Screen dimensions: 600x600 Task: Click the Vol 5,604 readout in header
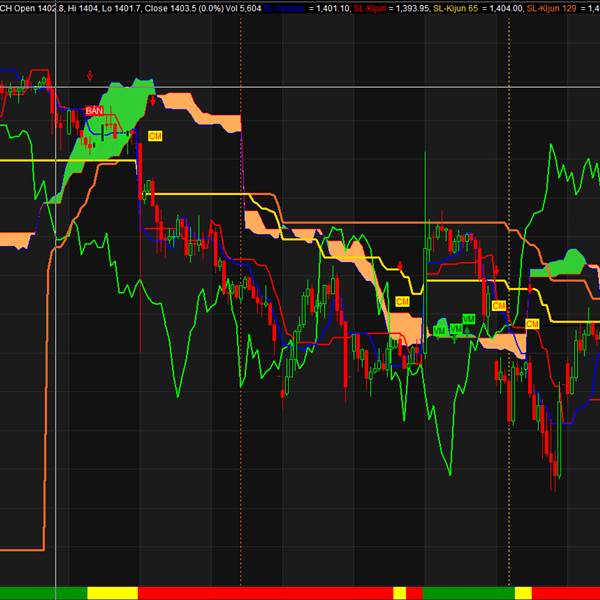(x=243, y=8)
